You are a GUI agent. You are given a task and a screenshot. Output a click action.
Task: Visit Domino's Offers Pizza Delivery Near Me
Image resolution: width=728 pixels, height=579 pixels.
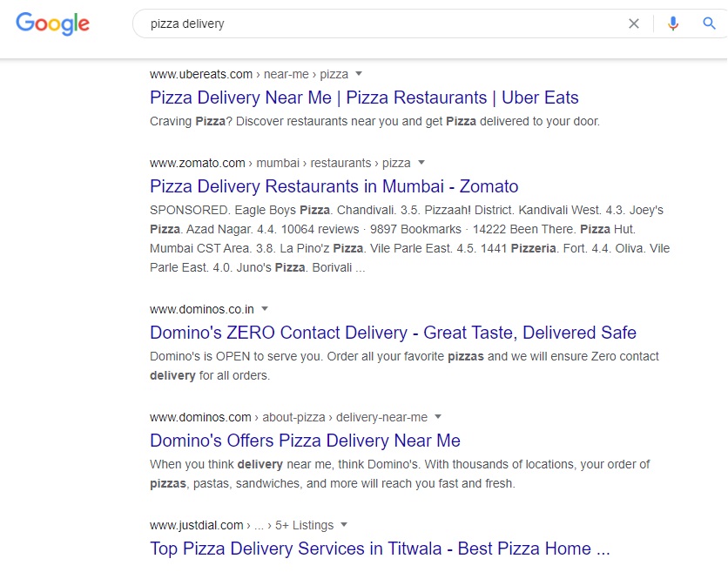(305, 441)
